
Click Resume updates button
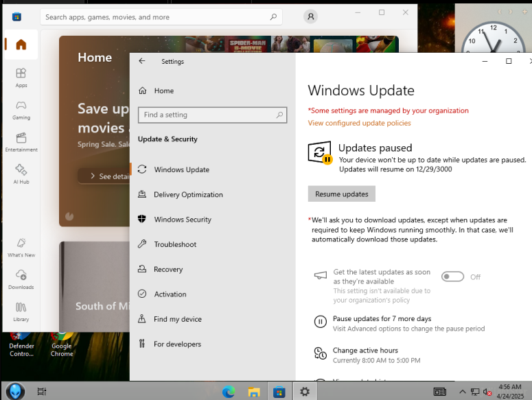click(341, 194)
